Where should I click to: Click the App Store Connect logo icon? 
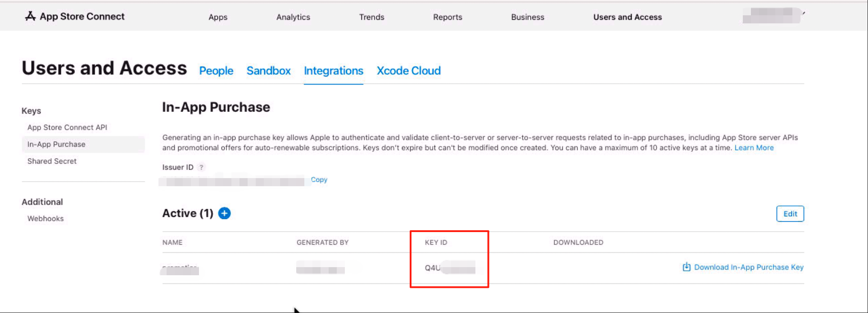click(x=30, y=17)
